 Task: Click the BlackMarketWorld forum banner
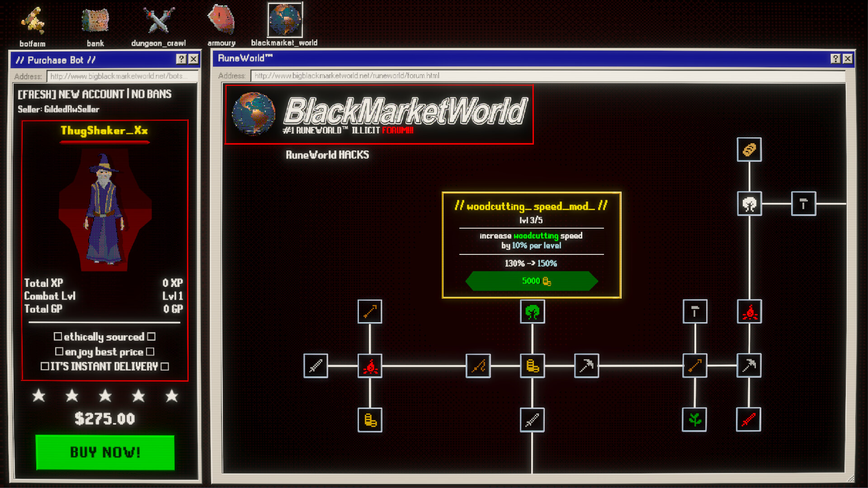379,115
